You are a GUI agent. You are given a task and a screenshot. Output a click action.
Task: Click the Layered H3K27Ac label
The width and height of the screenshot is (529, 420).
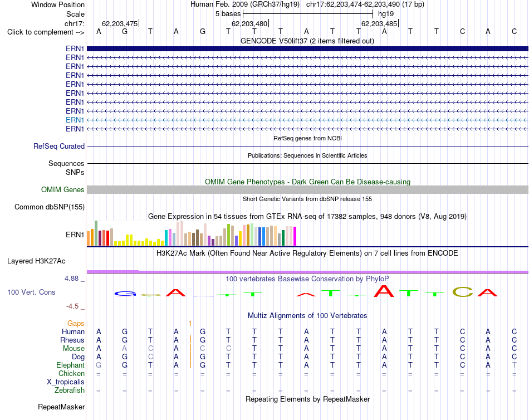click(36, 261)
